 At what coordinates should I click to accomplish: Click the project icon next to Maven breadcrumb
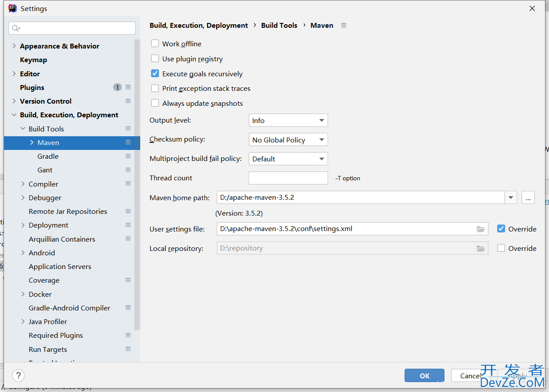point(344,26)
